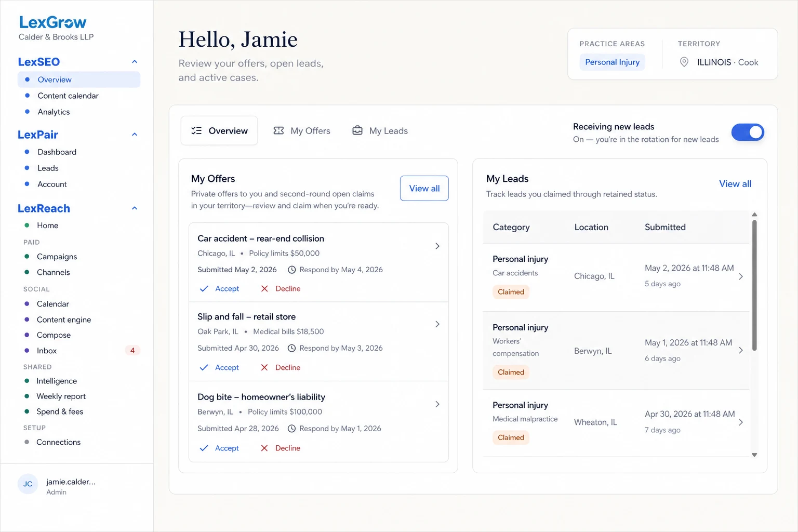Image resolution: width=798 pixels, height=532 pixels.
Task: Collapse the LexReach sidebar section
Action: coord(135,208)
